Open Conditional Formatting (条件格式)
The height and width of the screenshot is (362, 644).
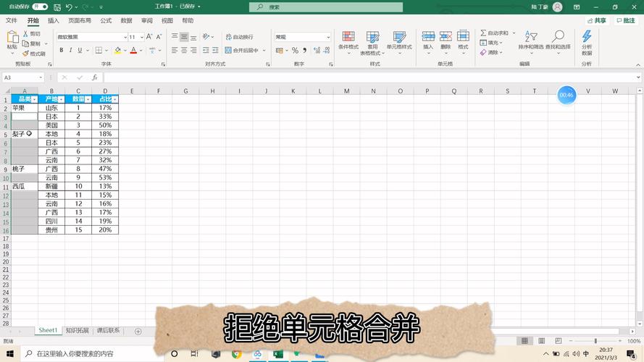(348, 43)
